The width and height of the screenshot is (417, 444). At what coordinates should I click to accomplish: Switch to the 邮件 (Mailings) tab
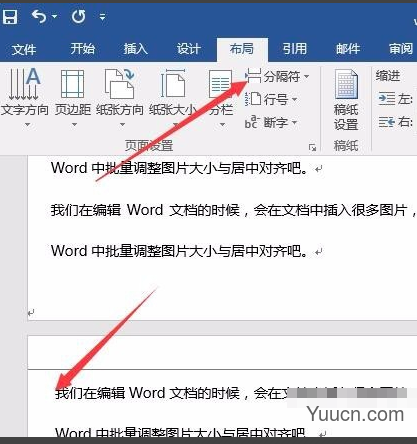[x=348, y=49]
